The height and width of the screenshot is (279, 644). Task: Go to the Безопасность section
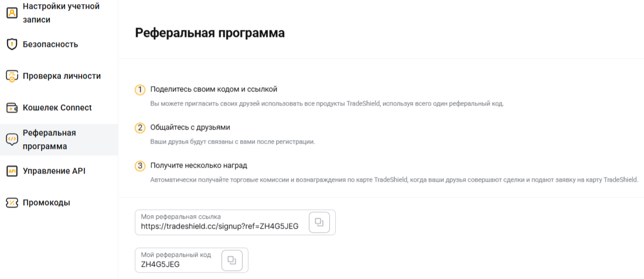coord(50,45)
